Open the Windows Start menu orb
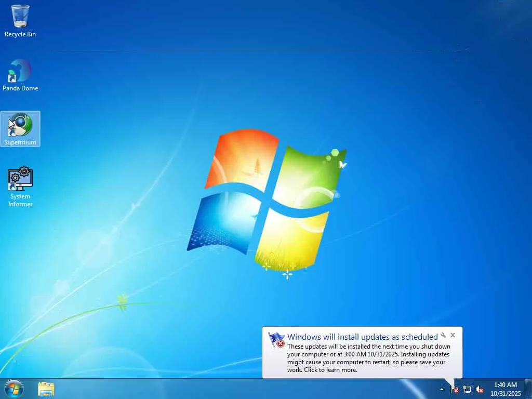The height and width of the screenshot is (399, 532). pyautogui.click(x=14, y=389)
